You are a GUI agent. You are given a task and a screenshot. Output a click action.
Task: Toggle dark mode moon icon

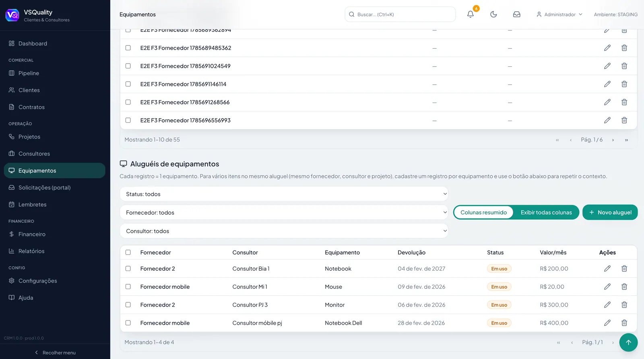coord(493,14)
